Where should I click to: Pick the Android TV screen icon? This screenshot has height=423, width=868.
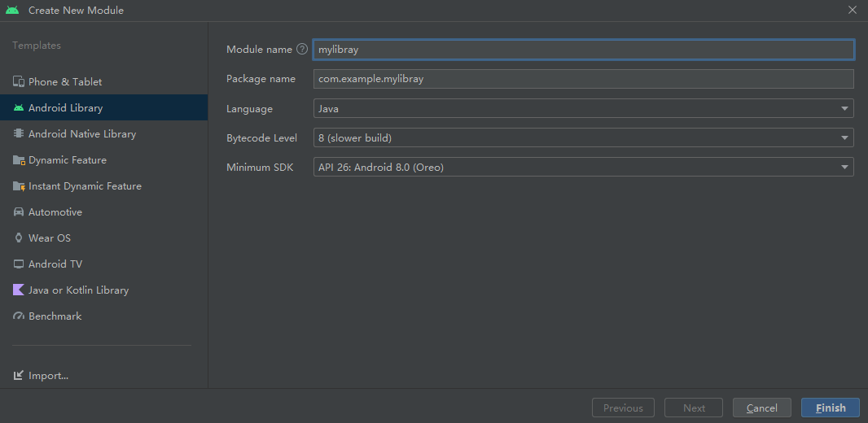pyautogui.click(x=19, y=264)
